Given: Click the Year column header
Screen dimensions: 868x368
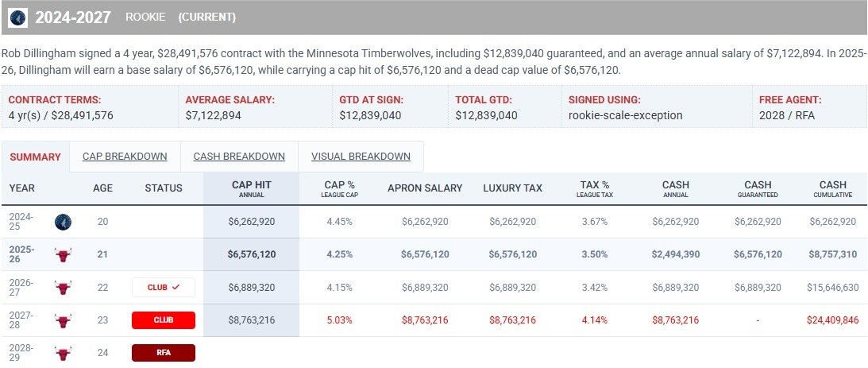Looking at the screenshot, I should [x=22, y=188].
